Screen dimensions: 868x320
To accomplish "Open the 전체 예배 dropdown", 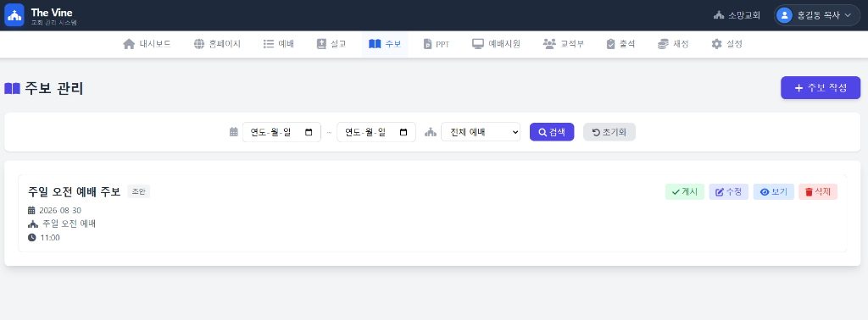I will (x=481, y=132).
